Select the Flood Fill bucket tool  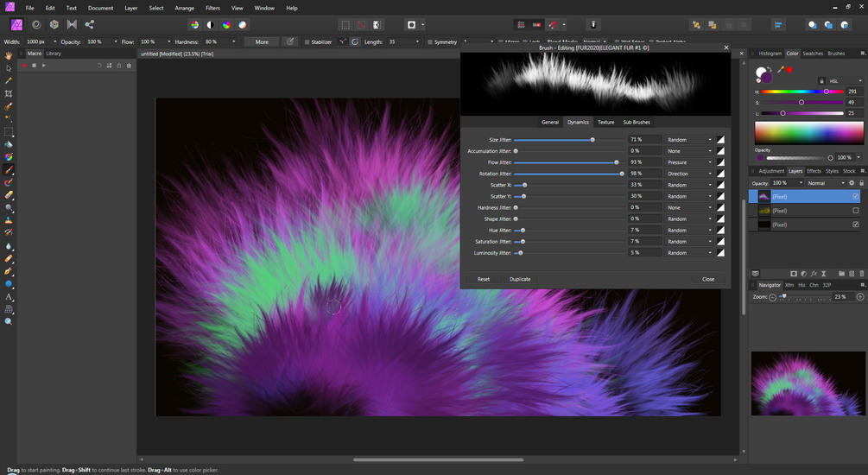(x=9, y=144)
